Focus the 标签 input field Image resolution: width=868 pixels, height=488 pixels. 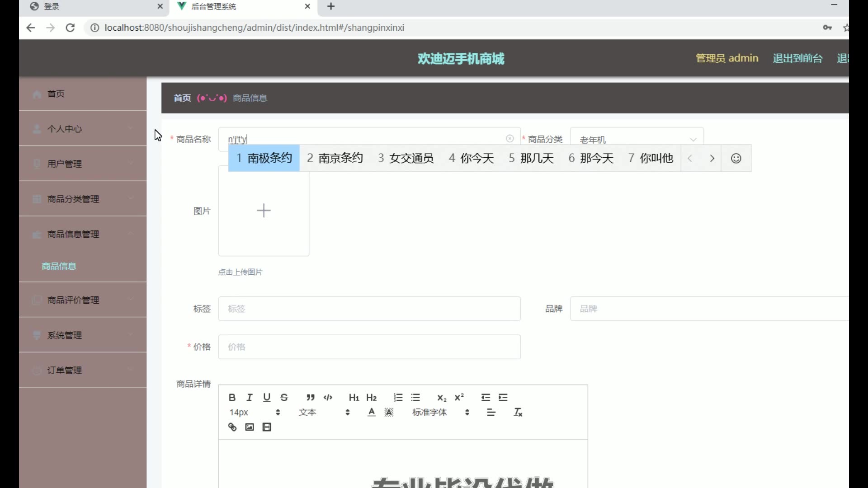pyautogui.click(x=369, y=309)
